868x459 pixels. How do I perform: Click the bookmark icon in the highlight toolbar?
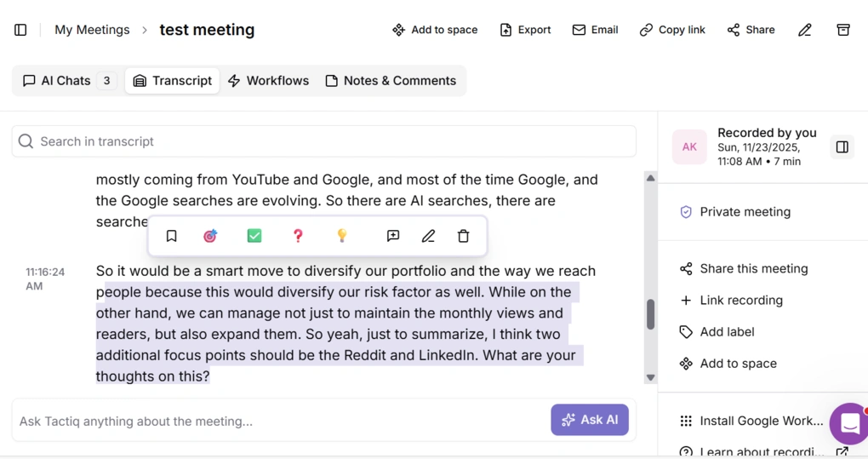coord(171,236)
